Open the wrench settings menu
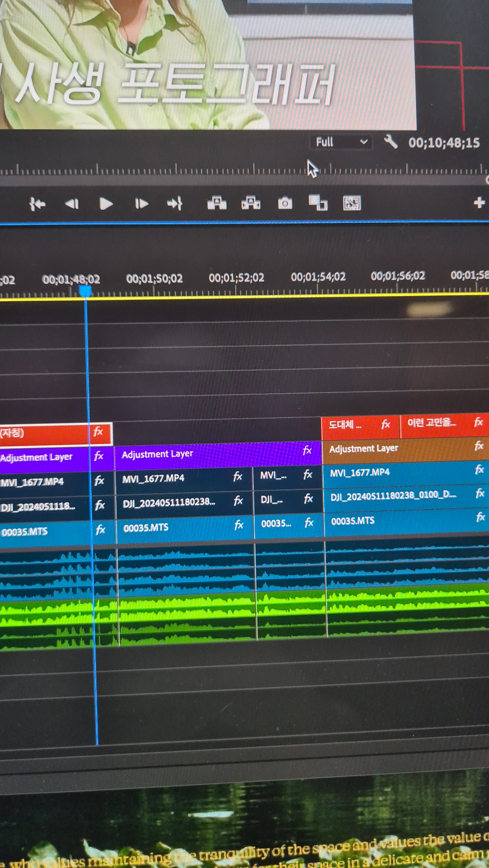This screenshot has width=489, height=868. [391, 142]
